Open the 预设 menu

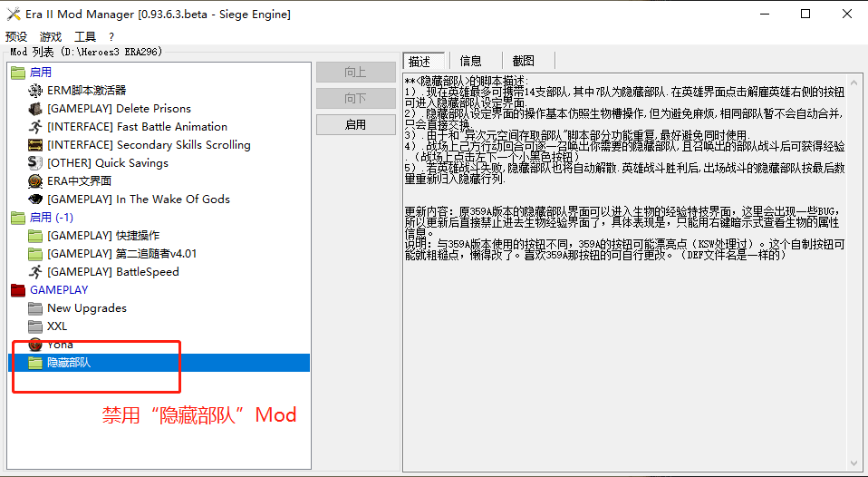click(x=16, y=37)
